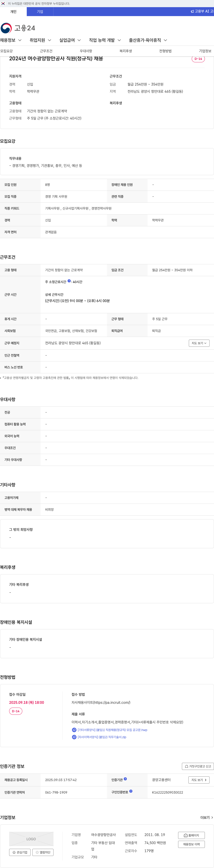Viewport: 214px width, 868px height.
Task: Open the 구인인증번호 help tooltip icon
Action: click(131, 791)
